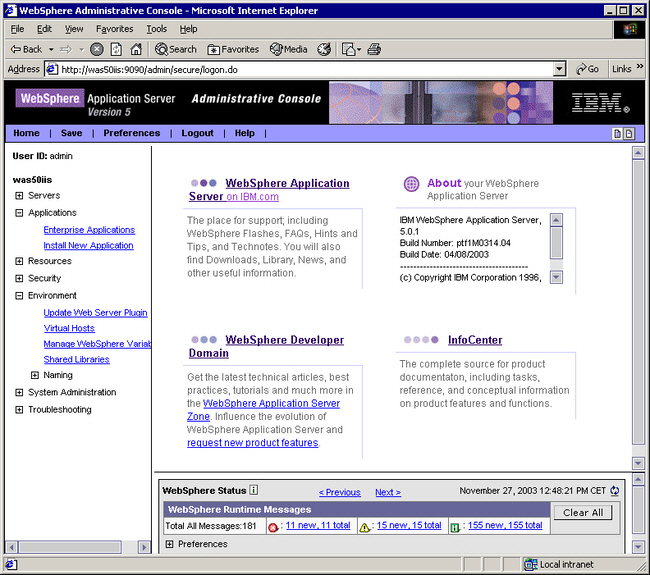The width and height of the screenshot is (650, 575).
Task: Click the first page icon in navigation bar
Action: pos(617,133)
